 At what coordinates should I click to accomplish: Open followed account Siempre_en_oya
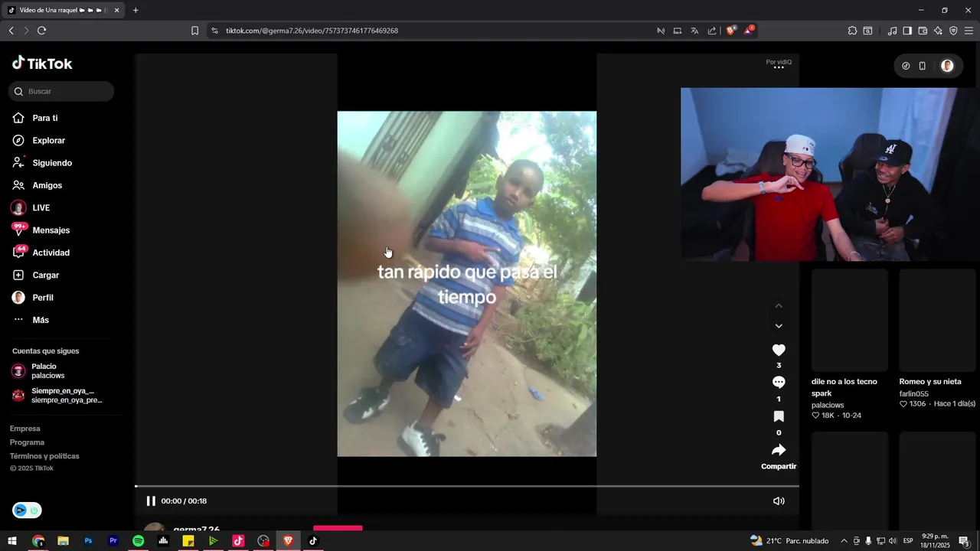(57, 396)
